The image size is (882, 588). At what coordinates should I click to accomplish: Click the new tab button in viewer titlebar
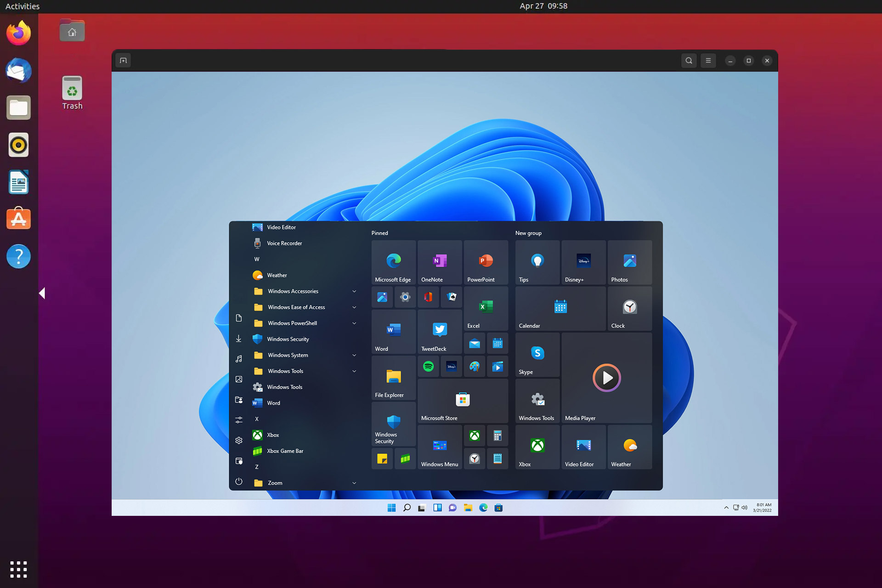click(123, 61)
